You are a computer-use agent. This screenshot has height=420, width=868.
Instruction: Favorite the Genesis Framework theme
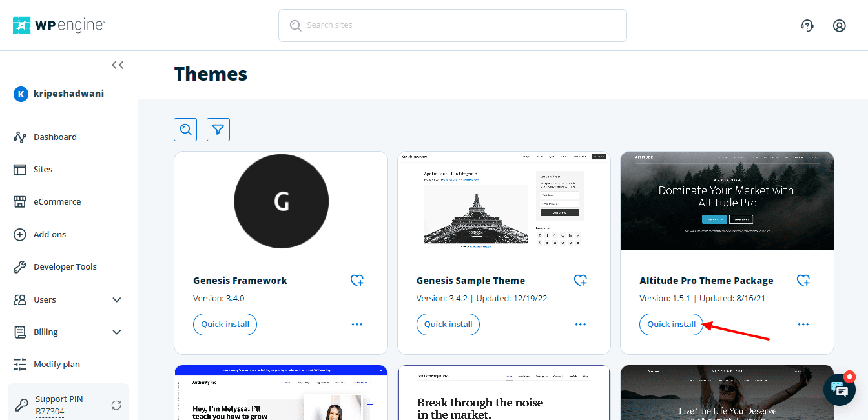(x=356, y=281)
